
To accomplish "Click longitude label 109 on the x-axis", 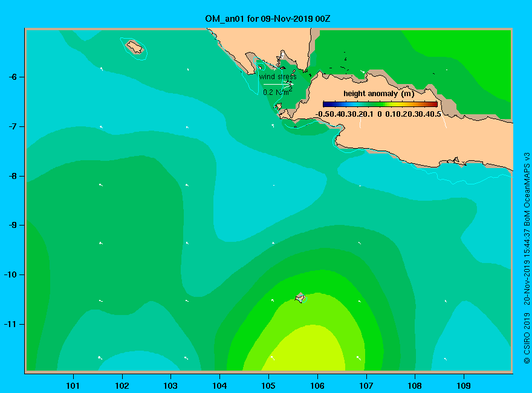I will 464,386.
